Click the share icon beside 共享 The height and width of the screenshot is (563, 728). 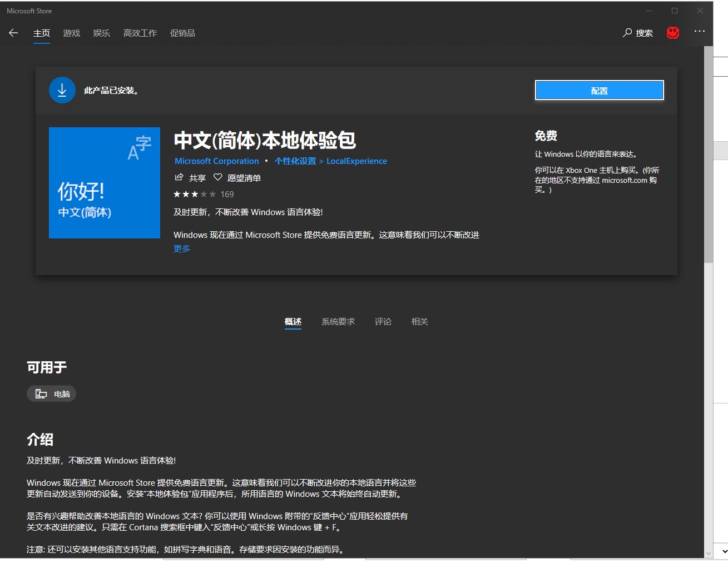[179, 177]
